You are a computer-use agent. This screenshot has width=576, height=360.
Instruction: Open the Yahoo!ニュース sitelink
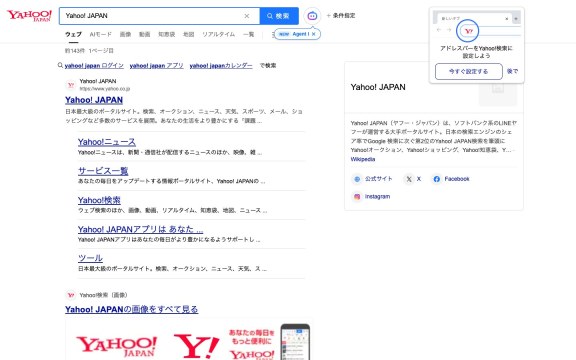point(107,142)
